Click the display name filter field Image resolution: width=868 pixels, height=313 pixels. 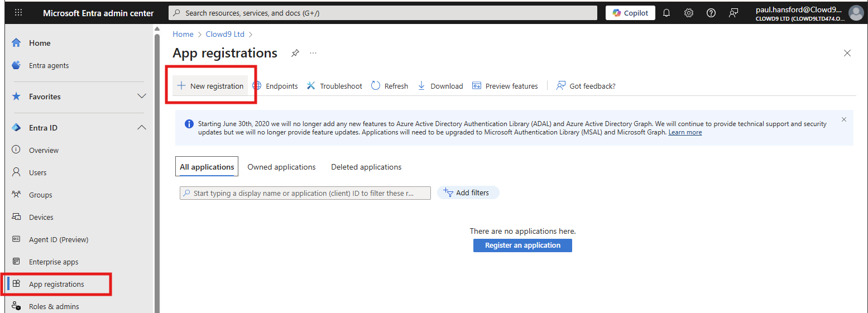(x=305, y=193)
